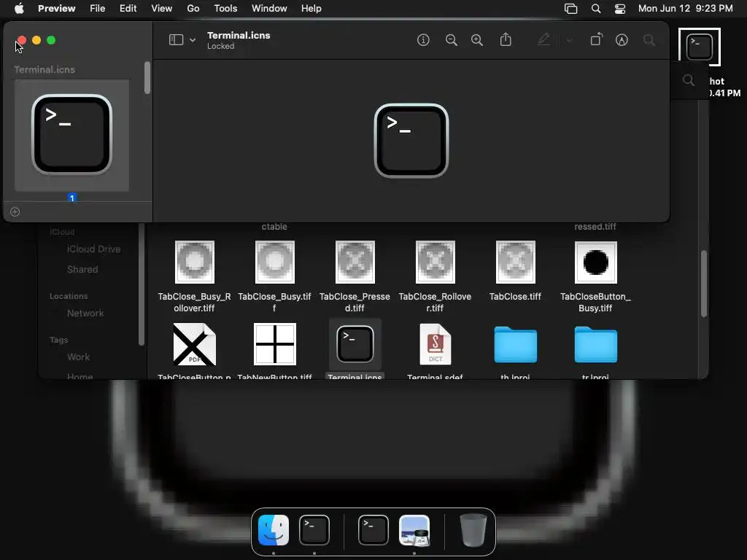Viewport: 747px width, 560px height.
Task: Make the Preview window full screen
Action: coord(51,41)
